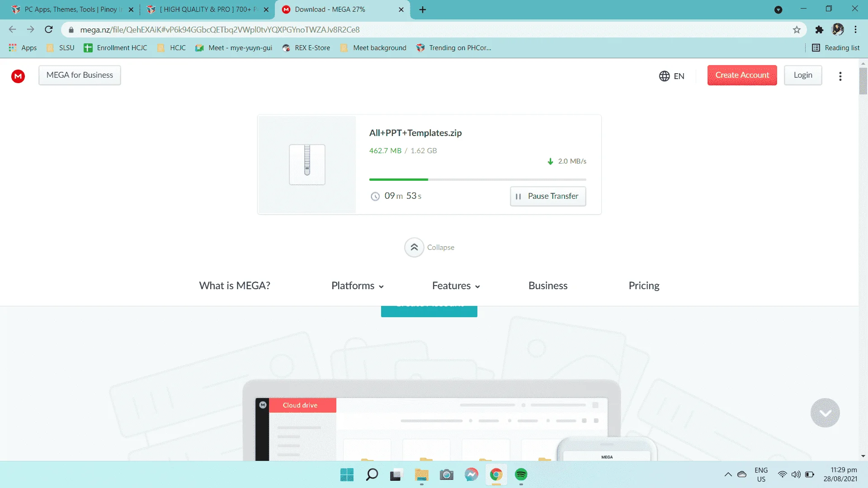This screenshot has height=488, width=868.
Task: Open the Chrome three-dot menu
Action: (x=855, y=29)
